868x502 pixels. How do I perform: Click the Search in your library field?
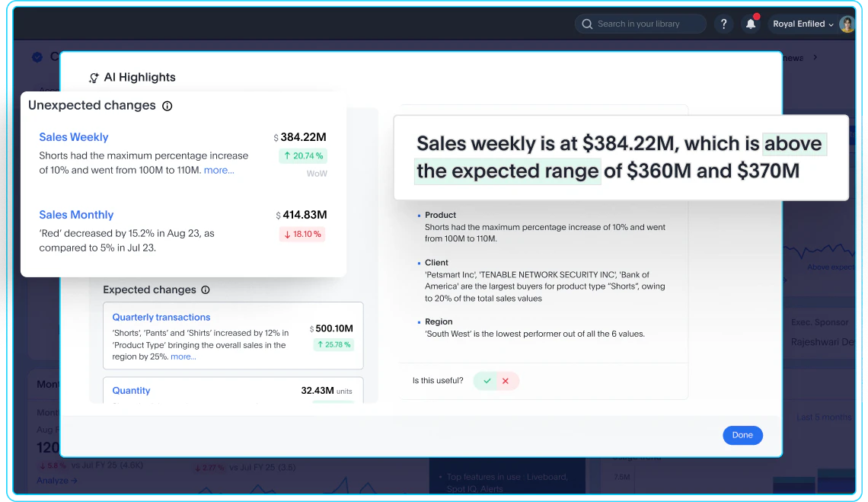click(x=640, y=24)
